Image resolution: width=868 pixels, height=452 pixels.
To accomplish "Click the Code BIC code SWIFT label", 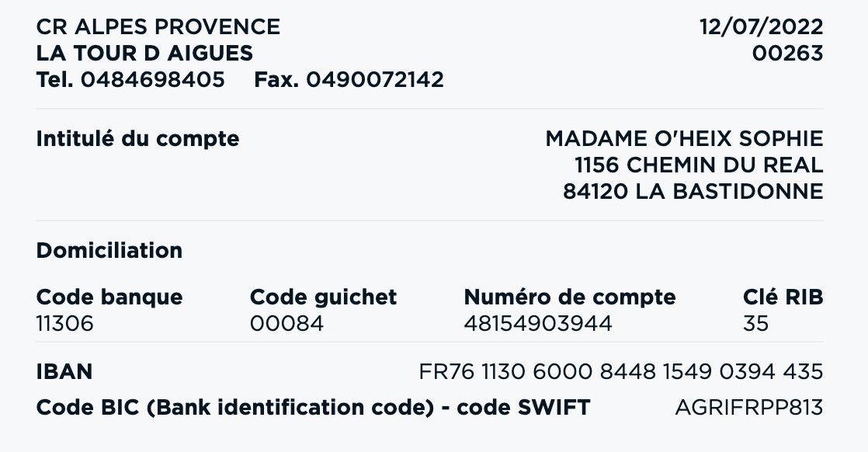I will click(314, 408).
